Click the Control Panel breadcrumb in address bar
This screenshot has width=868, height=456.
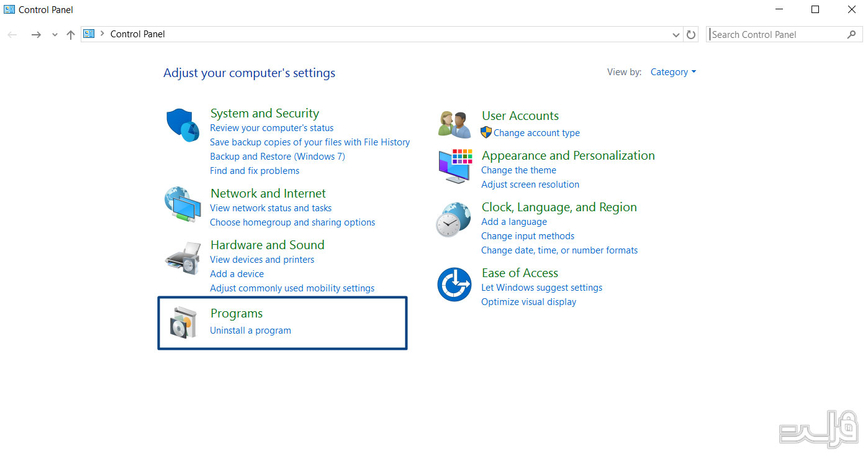tap(138, 34)
